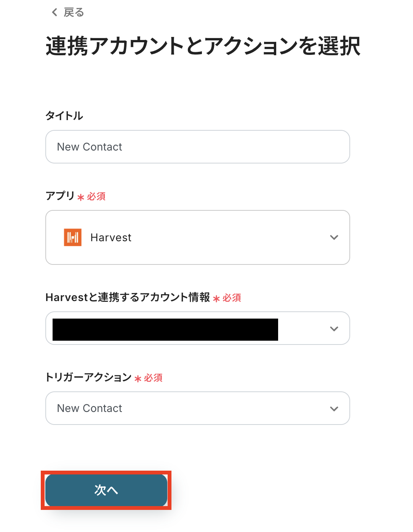This screenshot has width=413, height=532.
Task: Click the red asterisk beside アプリ
Action: click(x=81, y=197)
